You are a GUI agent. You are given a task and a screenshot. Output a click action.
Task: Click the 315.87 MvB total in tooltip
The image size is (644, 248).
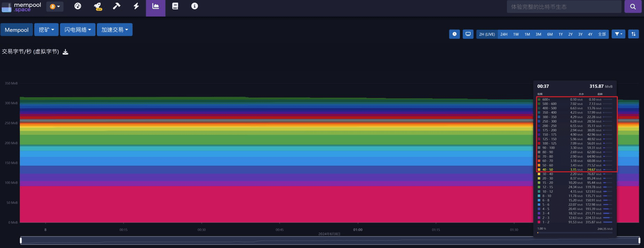coord(601,86)
